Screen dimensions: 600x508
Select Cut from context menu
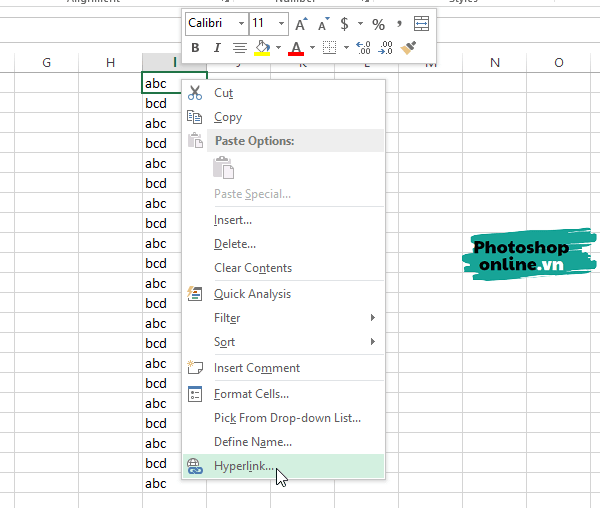click(x=284, y=93)
